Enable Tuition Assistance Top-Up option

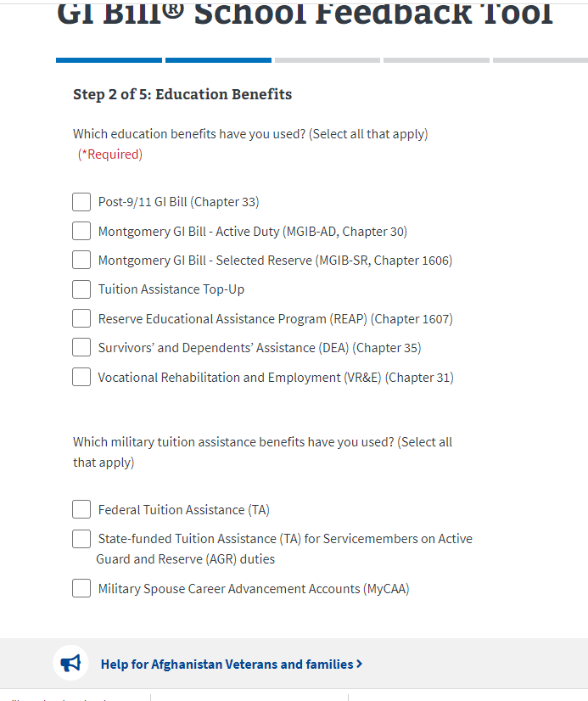[x=81, y=289]
